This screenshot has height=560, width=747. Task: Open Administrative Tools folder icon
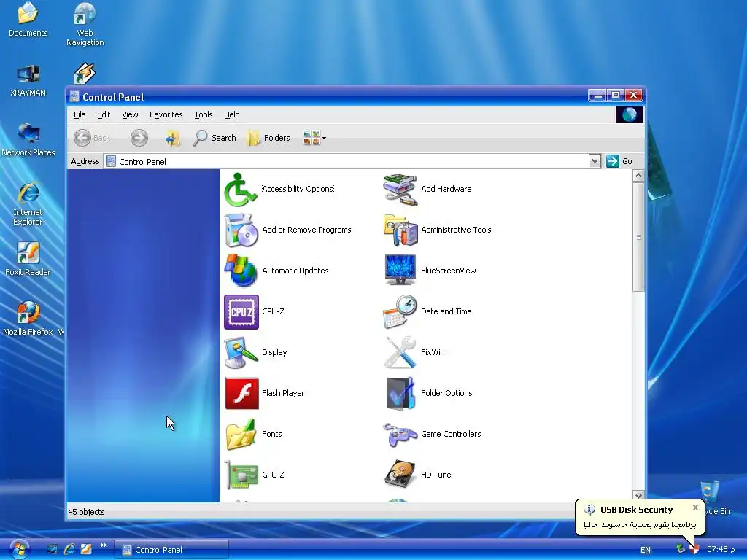coord(400,230)
